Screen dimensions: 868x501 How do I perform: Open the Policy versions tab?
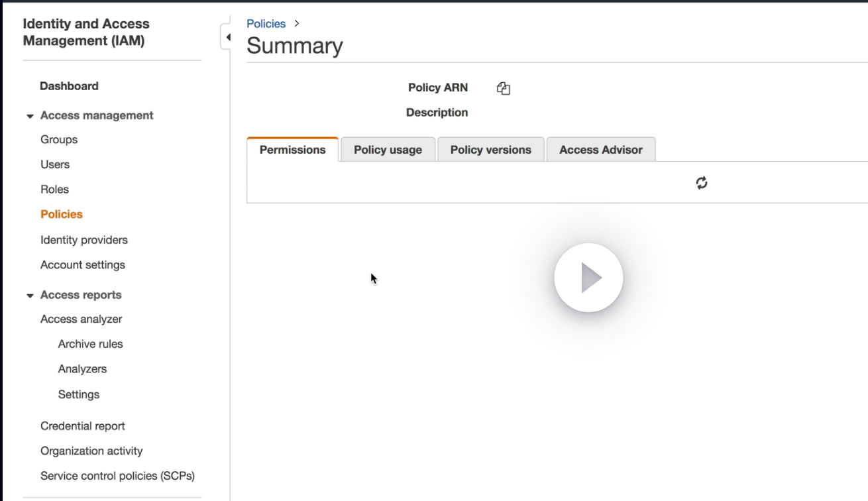pos(491,150)
